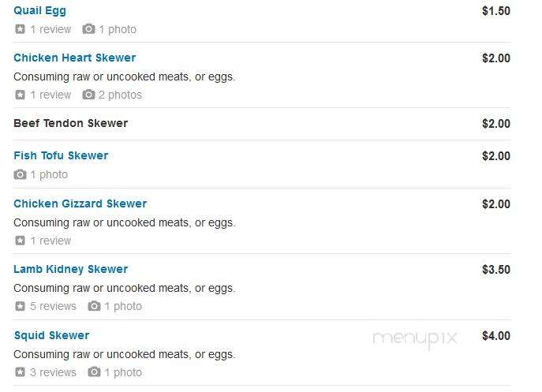Click the Fish Tofu Skewer camera icon

[x=20, y=174]
